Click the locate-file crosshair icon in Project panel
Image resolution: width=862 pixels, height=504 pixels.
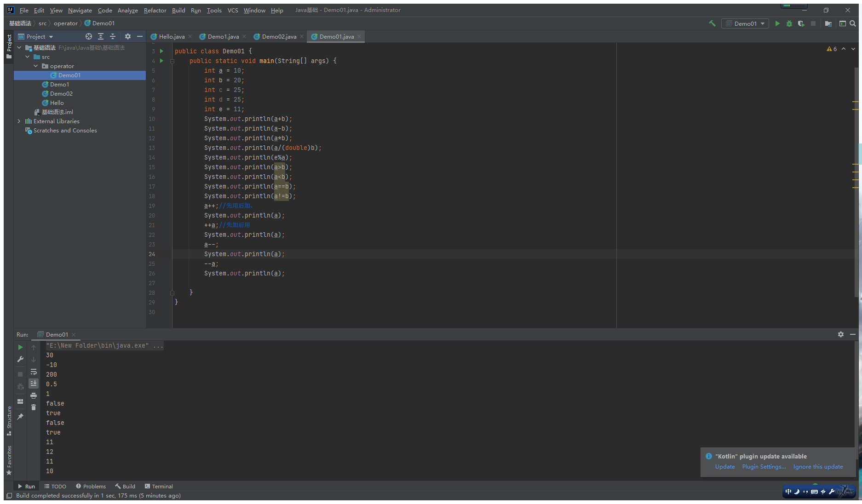click(88, 36)
